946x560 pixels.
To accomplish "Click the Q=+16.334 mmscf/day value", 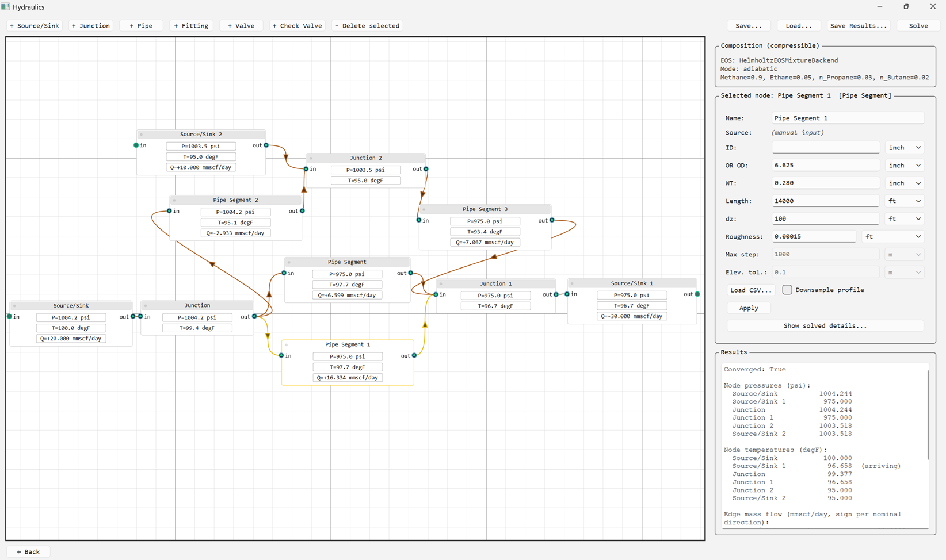I will (348, 378).
